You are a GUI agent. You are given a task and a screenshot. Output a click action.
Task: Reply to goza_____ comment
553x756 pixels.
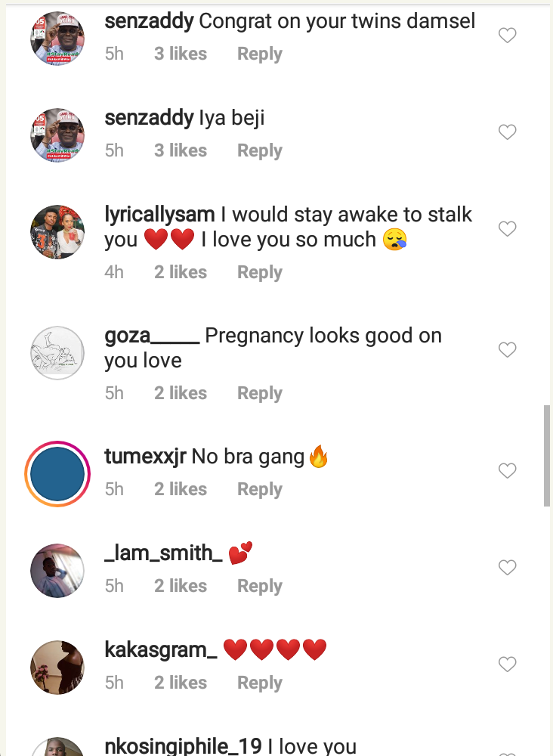pyautogui.click(x=259, y=393)
